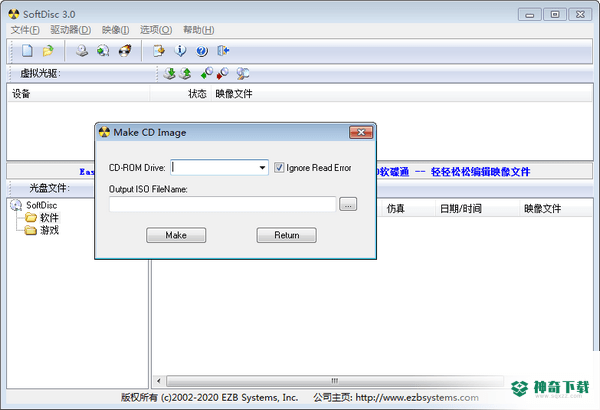
Task: Click the drive with green down arrow
Action: point(169,73)
